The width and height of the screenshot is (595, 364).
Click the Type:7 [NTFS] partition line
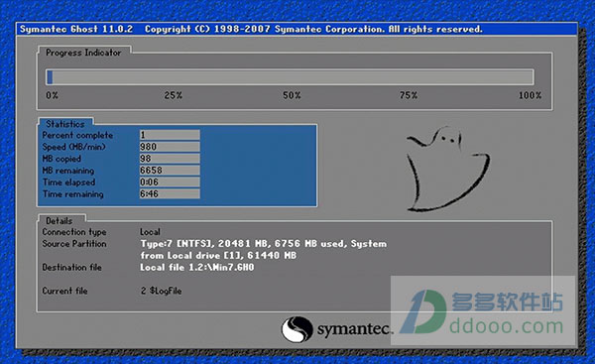coord(264,244)
